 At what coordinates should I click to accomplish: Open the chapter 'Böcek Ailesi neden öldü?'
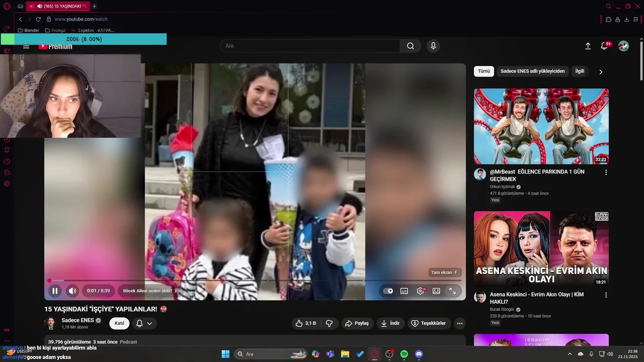(150, 291)
